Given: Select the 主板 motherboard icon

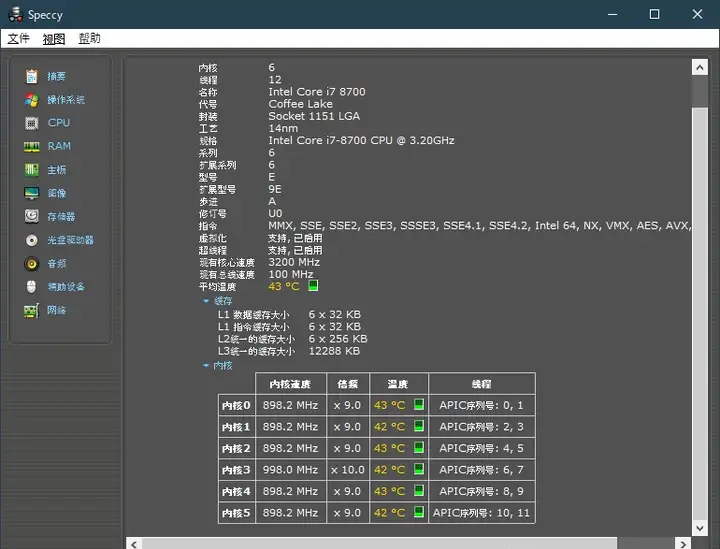Looking at the screenshot, I should (31, 170).
